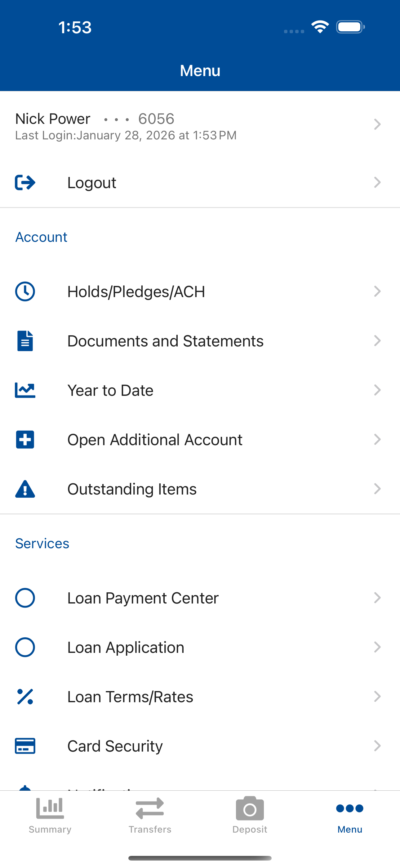Switch to the Summary tab
This screenshot has width=400, height=868.
[x=50, y=816]
